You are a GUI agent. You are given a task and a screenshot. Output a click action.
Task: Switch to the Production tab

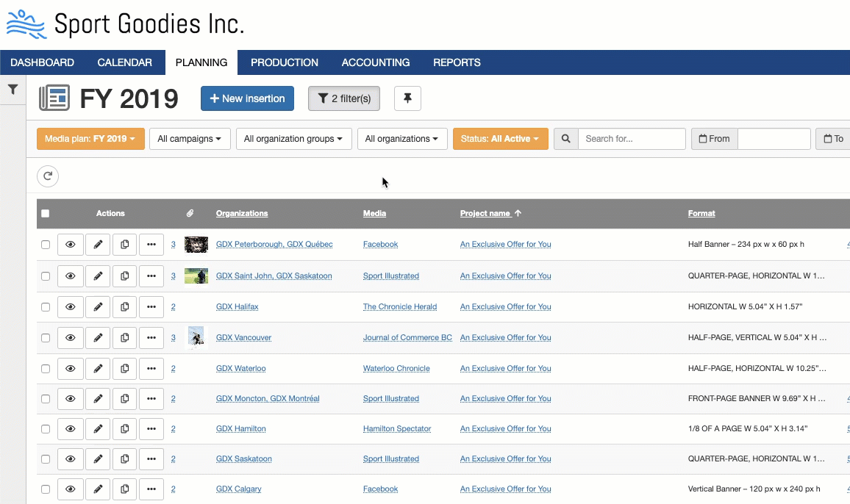pos(284,62)
